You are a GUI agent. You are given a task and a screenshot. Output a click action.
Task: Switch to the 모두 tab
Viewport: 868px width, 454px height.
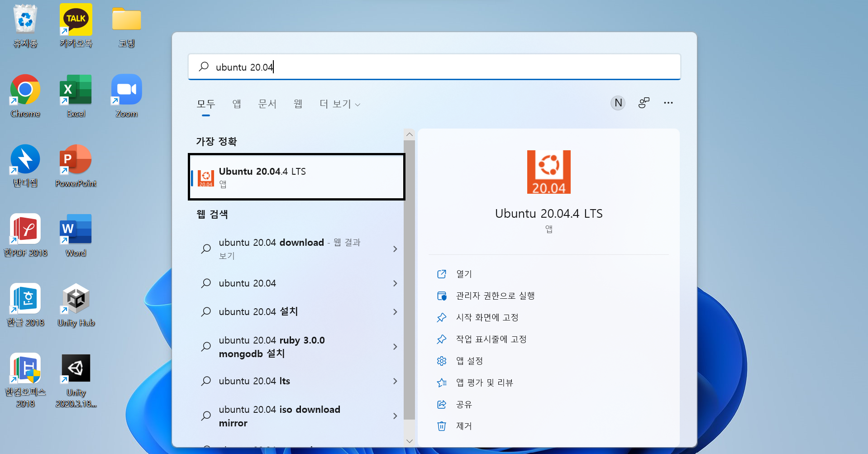(206, 104)
